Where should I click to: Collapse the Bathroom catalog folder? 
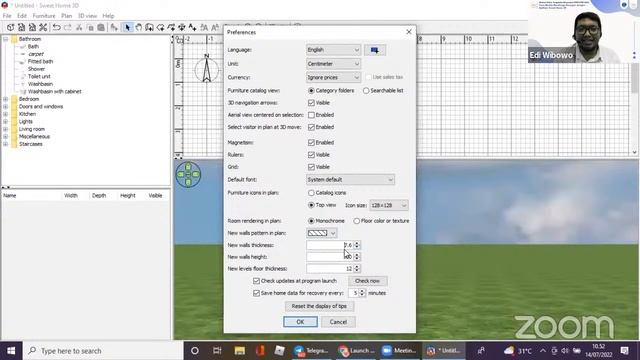[6, 39]
